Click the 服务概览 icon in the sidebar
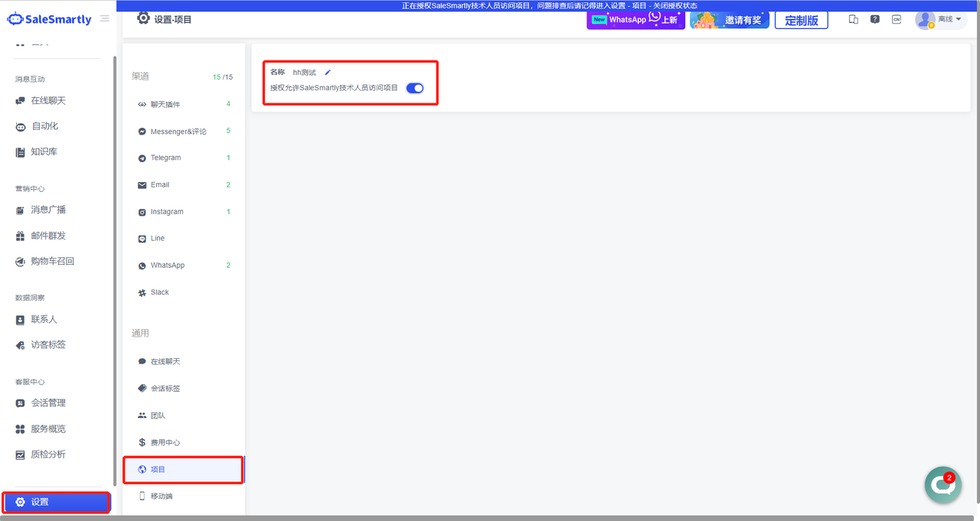980x521 pixels. pyautogui.click(x=21, y=428)
